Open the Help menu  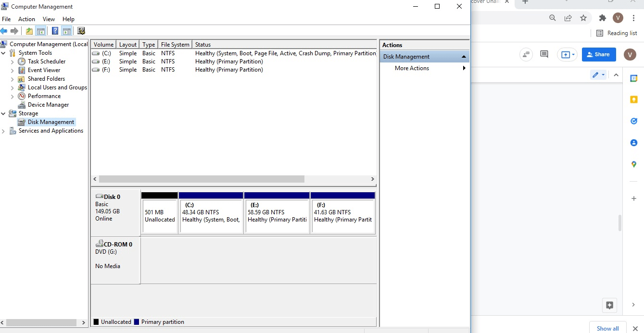tap(68, 19)
